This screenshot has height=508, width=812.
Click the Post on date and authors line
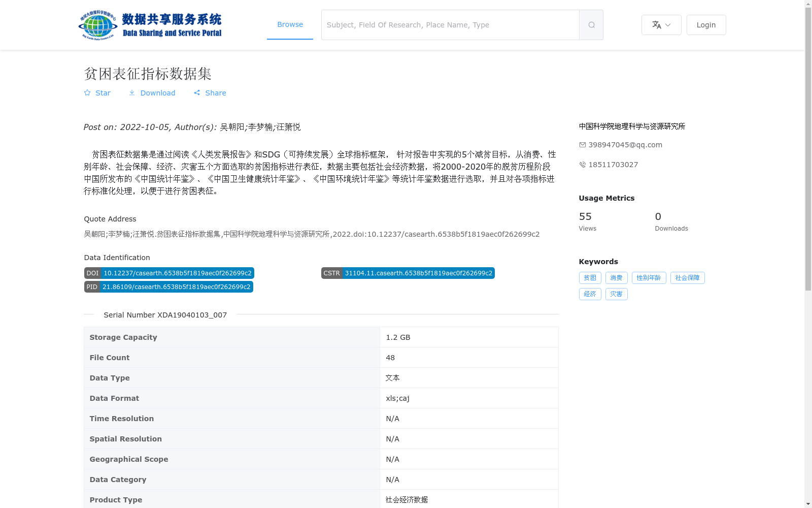192,127
